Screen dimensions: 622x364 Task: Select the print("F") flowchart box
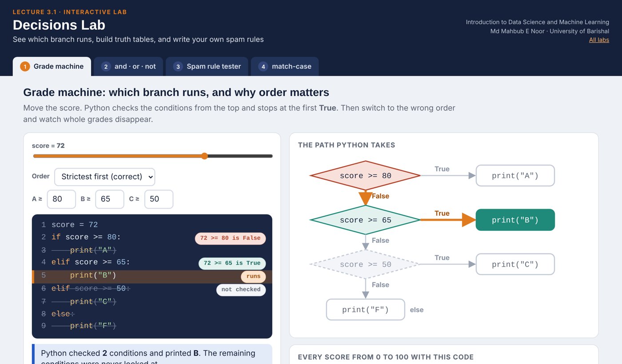[x=366, y=310]
